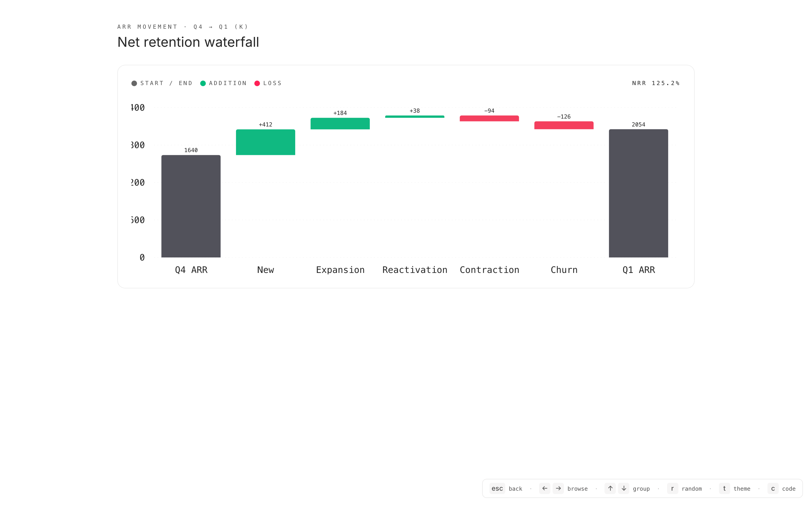Click the NRR 125.2% label
This screenshot has width=812, height=507.
(656, 83)
